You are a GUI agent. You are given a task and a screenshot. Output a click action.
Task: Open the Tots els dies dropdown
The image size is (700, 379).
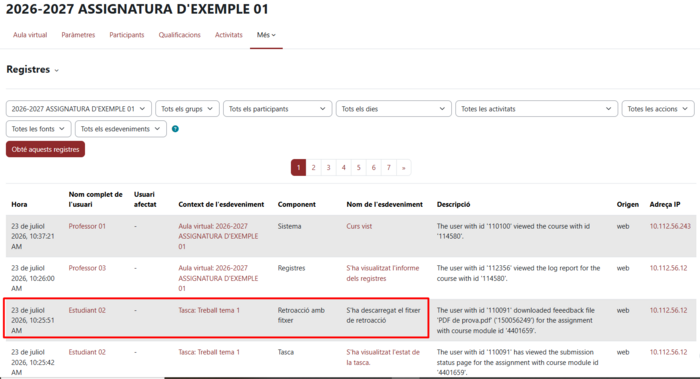tap(393, 109)
